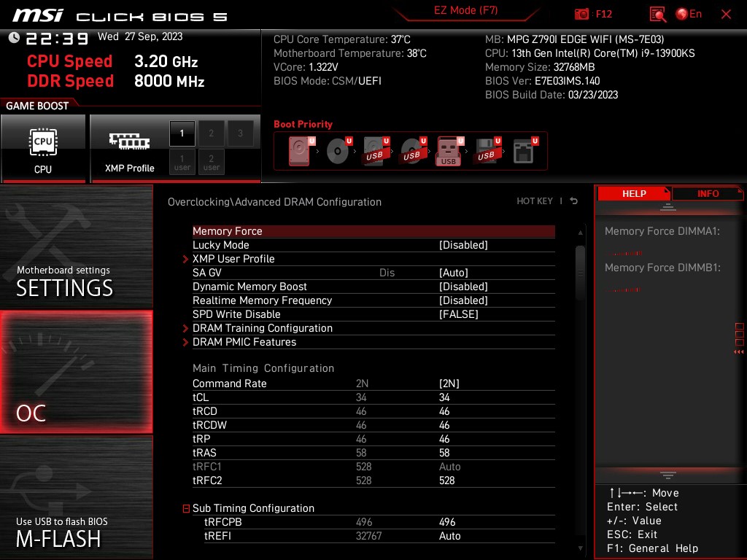747x560 pixels.
Task: Open Command Rate 2N dropdown
Action: (x=449, y=384)
